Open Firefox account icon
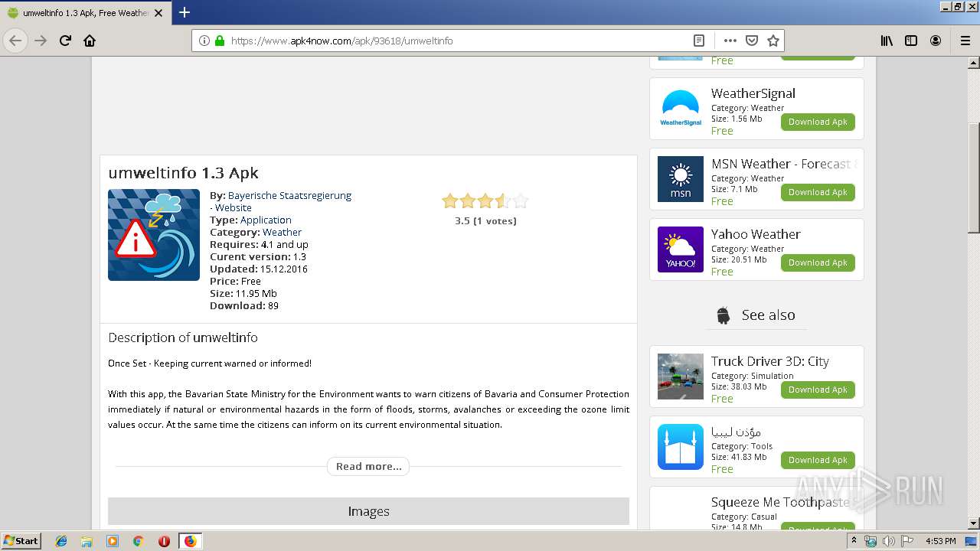The height and width of the screenshot is (551, 980). coord(936,41)
